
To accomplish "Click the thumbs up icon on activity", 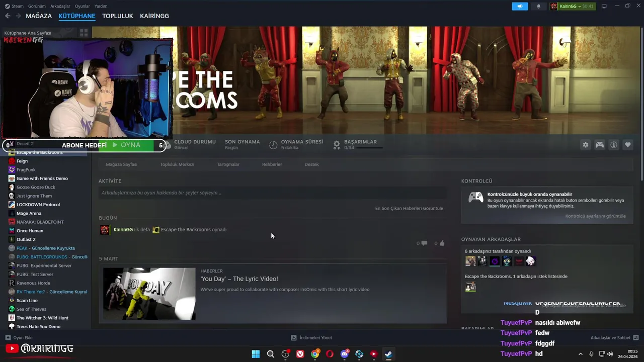I will point(442,243).
